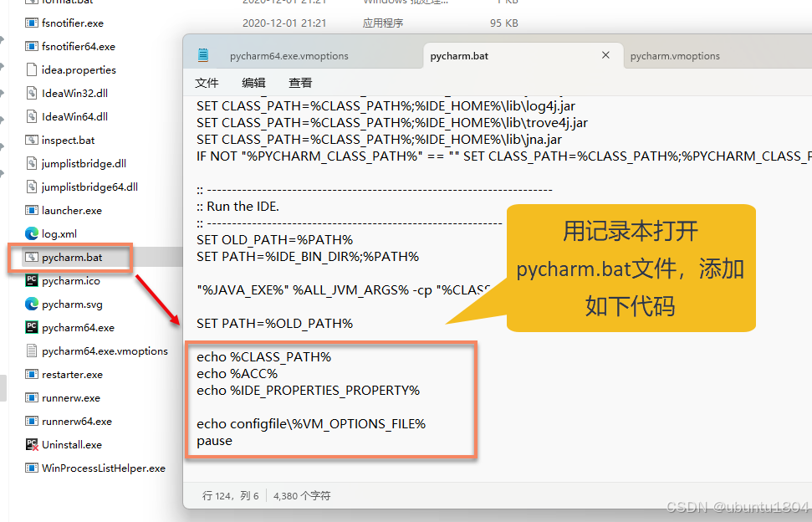Click the restarter.exe file icon
The width and height of the screenshot is (812, 522).
(32, 374)
